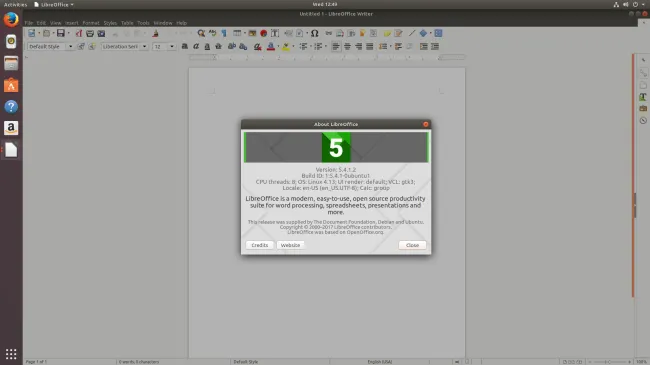Click the Insert Chart icon

pos(263,33)
